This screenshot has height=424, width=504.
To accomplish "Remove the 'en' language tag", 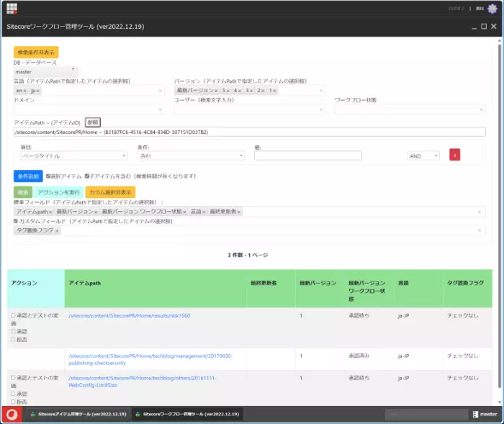I will (24, 91).
